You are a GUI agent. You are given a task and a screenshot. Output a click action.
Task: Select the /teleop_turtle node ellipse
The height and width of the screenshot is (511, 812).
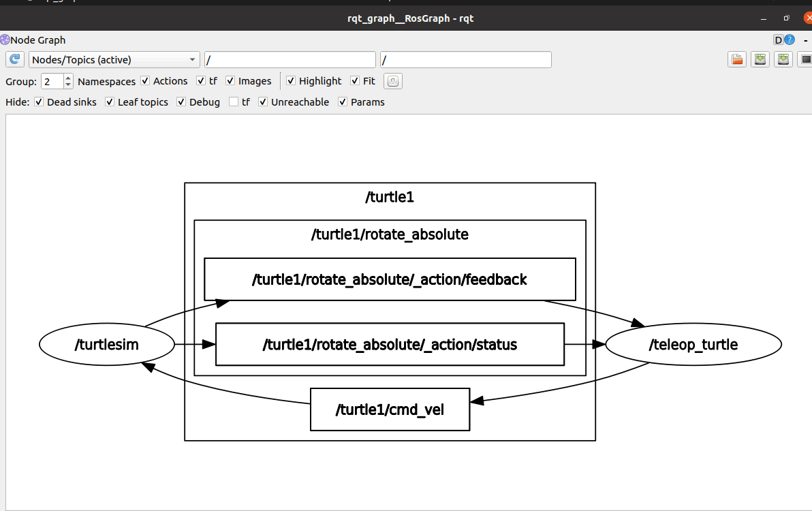coord(693,344)
